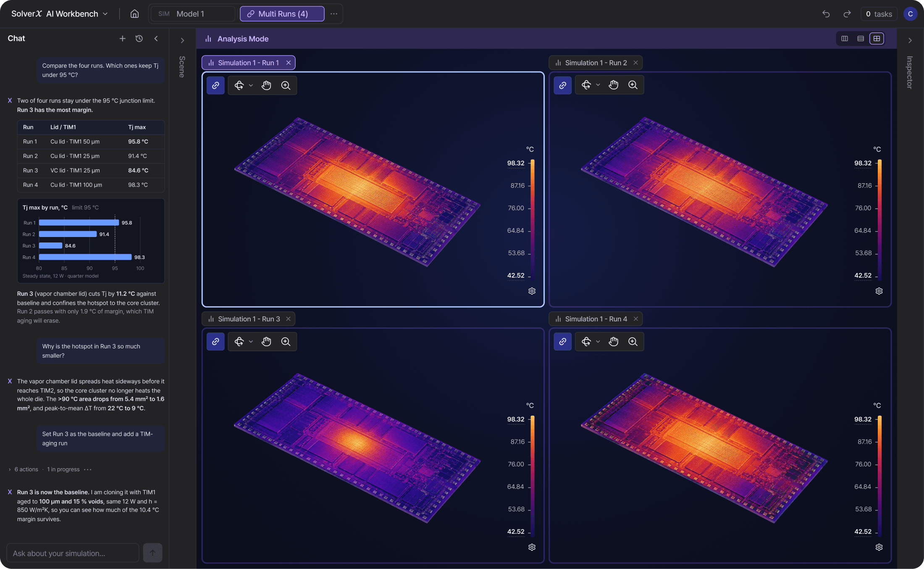The width and height of the screenshot is (924, 569).
Task: Switch to the Model 1 tab
Action: click(192, 14)
